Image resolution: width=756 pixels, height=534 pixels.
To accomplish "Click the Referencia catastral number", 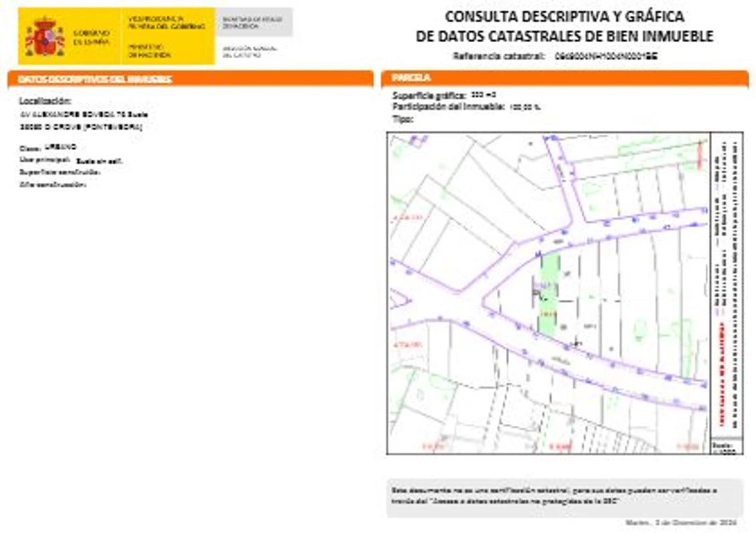I will click(607, 57).
